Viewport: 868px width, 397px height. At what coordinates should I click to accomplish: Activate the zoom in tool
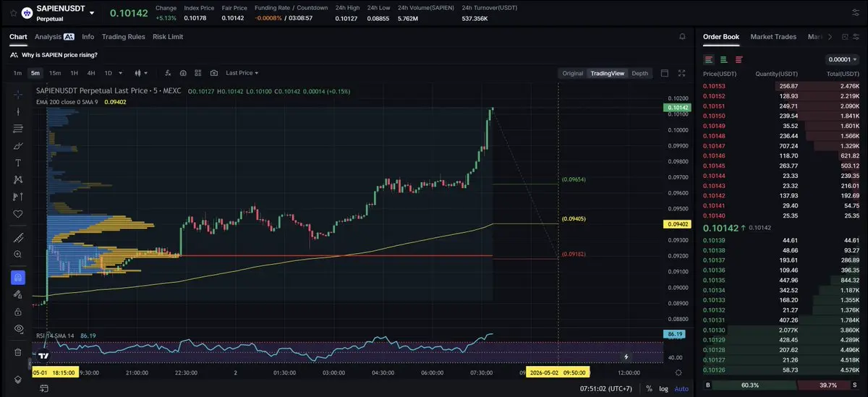click(18, 255)
